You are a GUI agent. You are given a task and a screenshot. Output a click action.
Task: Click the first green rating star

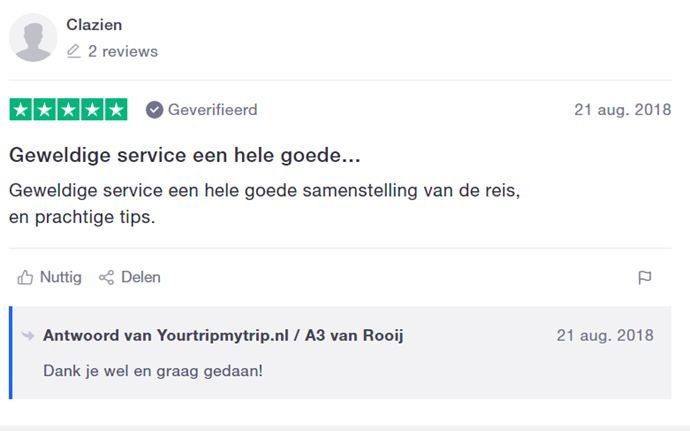click(21, 109)
